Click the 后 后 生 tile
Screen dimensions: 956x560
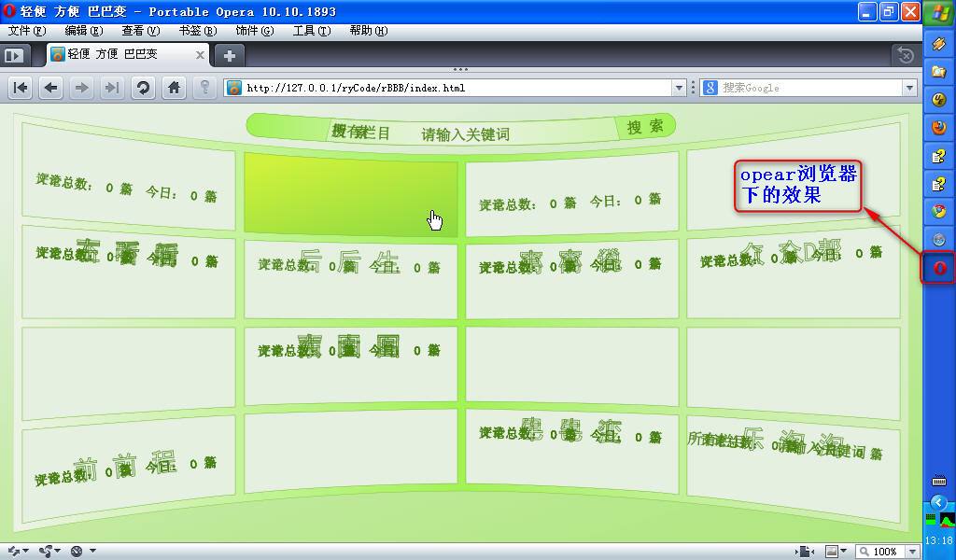[351, 279]
